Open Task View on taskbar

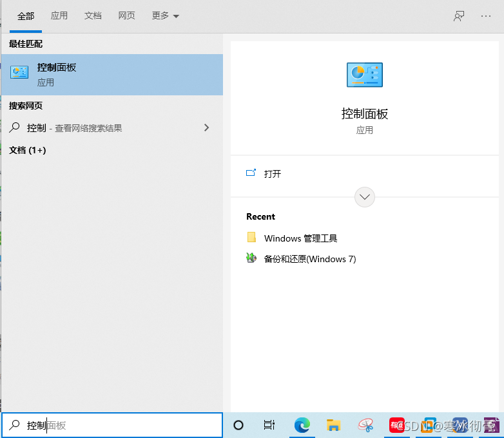(269, 425)
